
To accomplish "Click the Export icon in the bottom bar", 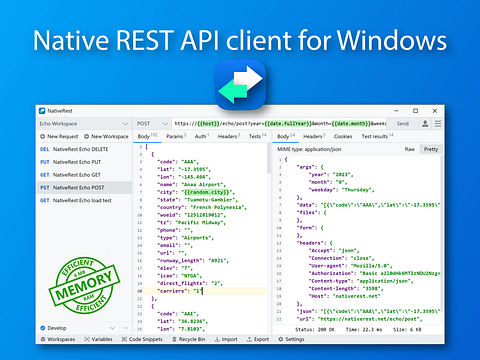I will pos(249,339).
